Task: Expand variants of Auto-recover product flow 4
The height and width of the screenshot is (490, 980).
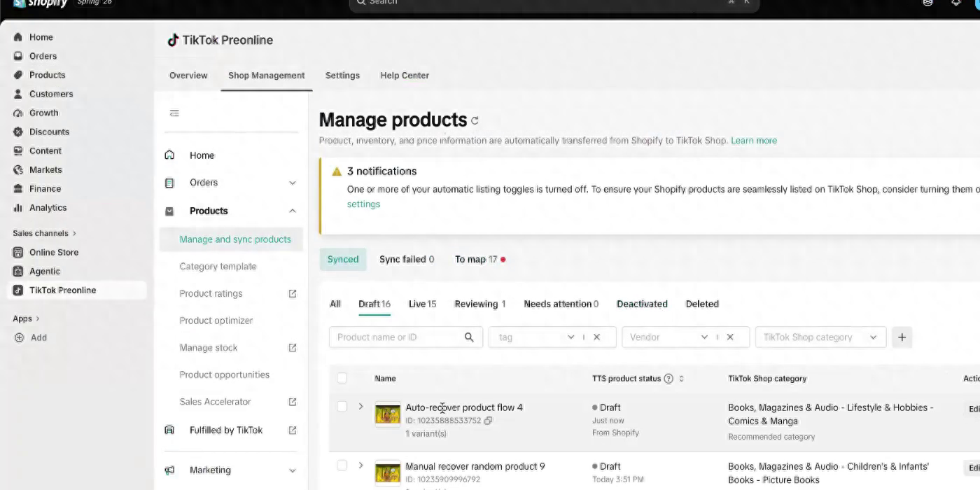Action: click(360, 406)
